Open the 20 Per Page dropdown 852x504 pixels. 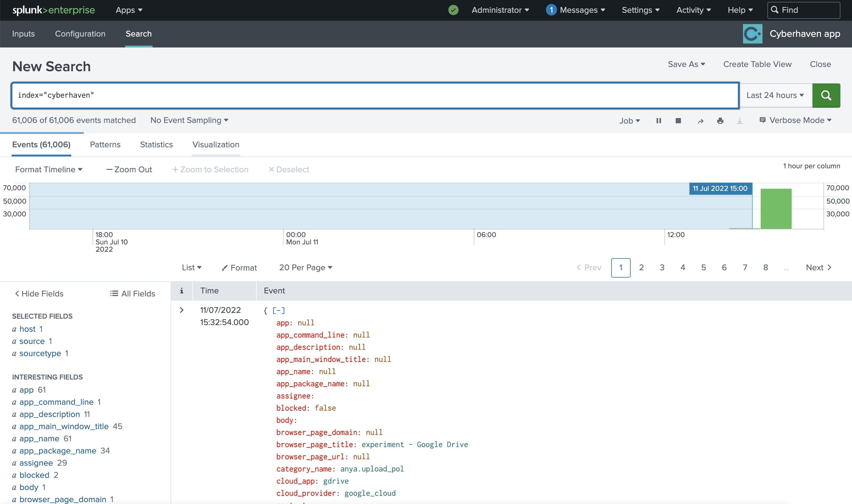pos(305,268)
